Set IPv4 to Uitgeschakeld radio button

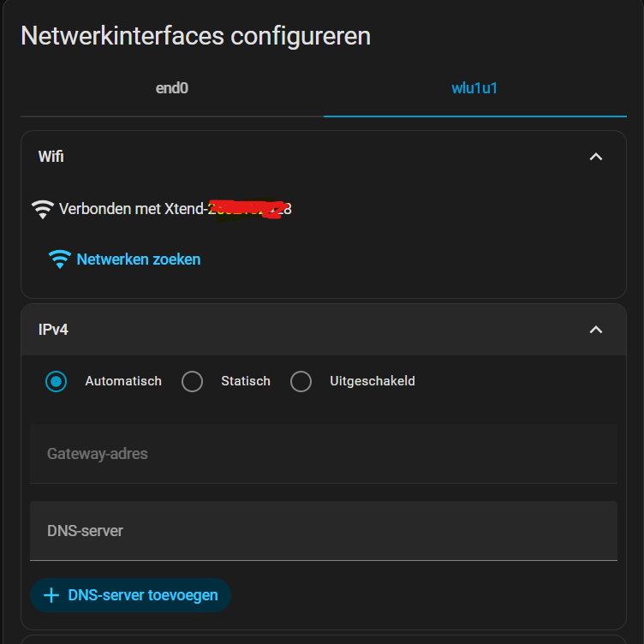point(301,381)
